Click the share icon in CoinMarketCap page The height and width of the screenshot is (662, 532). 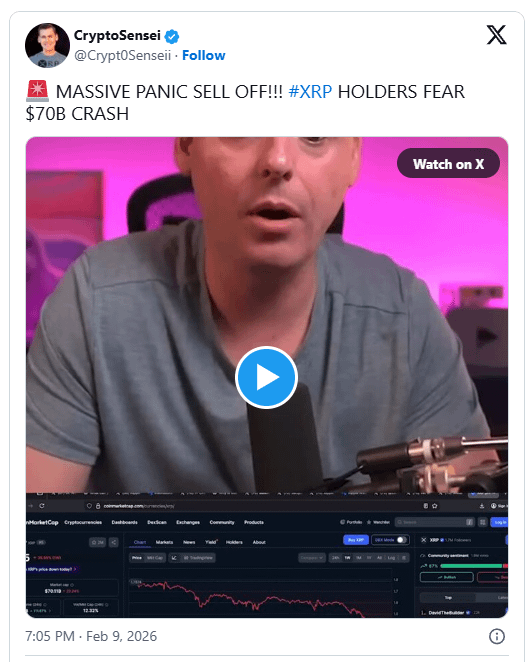[x=114, y=543]
